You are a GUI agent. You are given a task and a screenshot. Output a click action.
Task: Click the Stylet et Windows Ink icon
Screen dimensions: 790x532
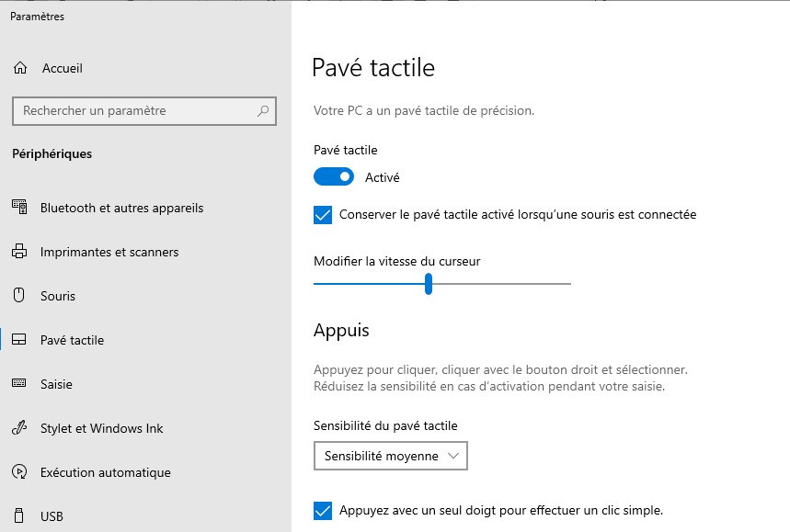[x=19, y=428]
